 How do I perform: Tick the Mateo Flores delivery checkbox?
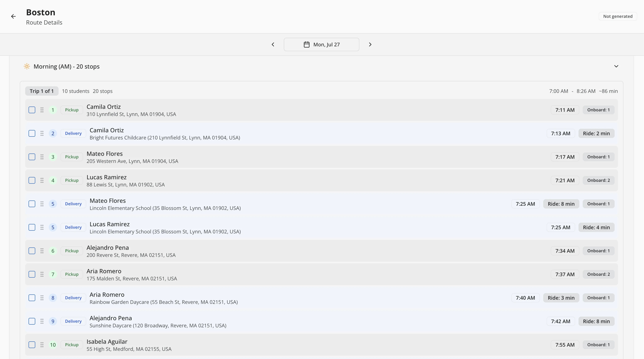pos(32,204)
